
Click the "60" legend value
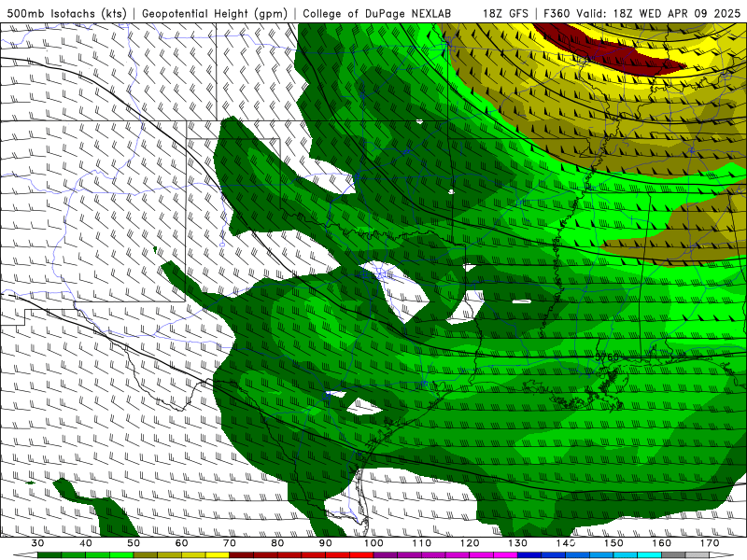click(x=181, y=543)
